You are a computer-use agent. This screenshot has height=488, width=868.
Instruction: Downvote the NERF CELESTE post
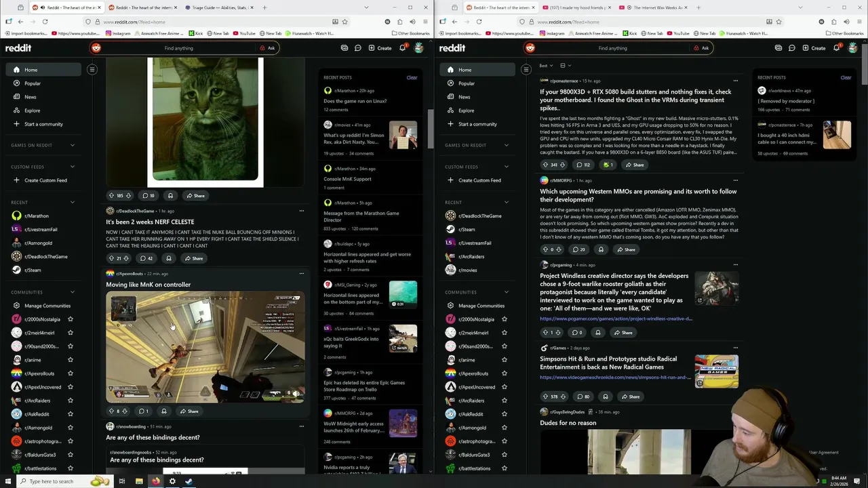click(126, 258)
